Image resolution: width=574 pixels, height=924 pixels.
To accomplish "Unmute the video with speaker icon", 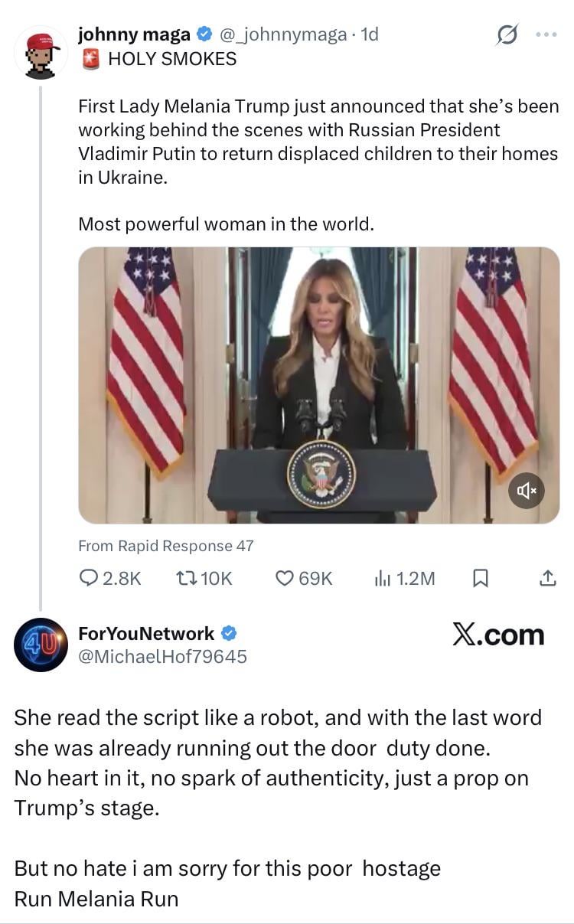I will (527, 491).
